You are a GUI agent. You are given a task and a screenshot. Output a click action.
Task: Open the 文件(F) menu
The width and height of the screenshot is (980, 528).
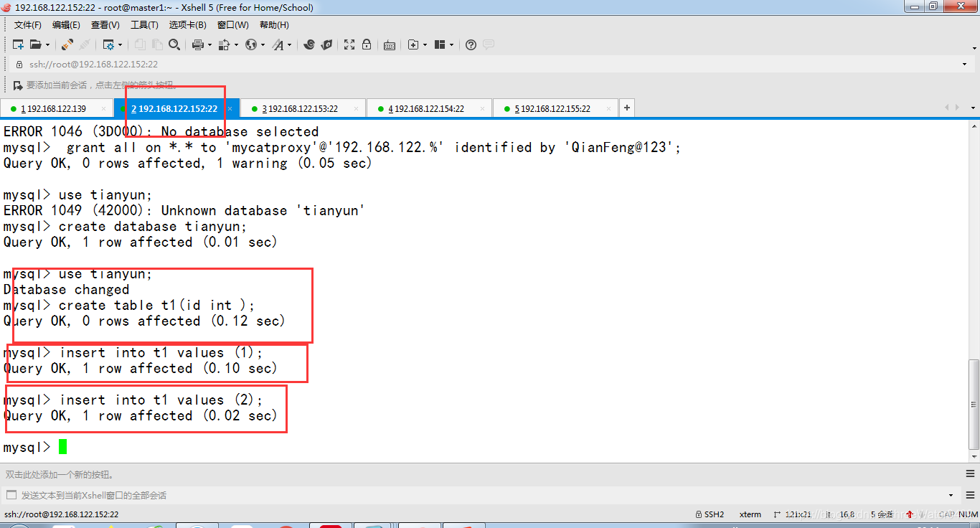point(28,25)
